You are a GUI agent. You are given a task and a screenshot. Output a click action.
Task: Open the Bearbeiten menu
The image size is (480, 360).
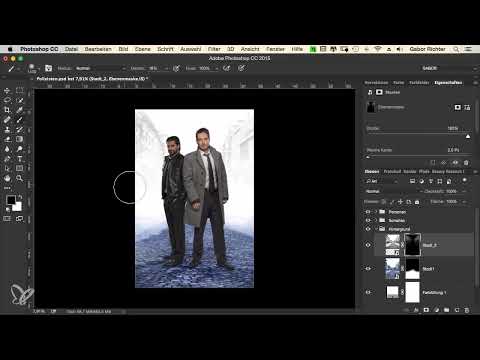click(x=98, y=49)
